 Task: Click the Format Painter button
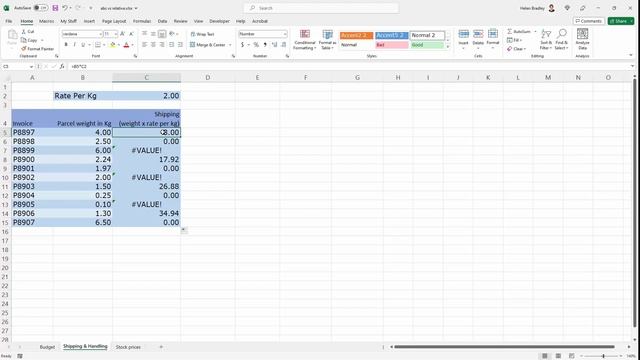click(x=38, y=49)
